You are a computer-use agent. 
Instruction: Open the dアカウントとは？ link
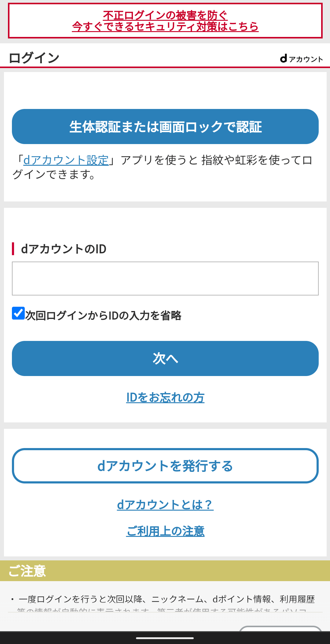click(x=165, y=505)
